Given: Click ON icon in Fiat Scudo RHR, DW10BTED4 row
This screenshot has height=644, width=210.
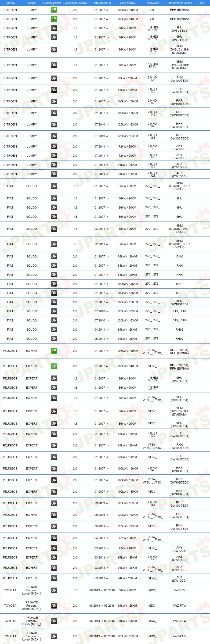Looking at the screenshot, I should coord(54,302).
